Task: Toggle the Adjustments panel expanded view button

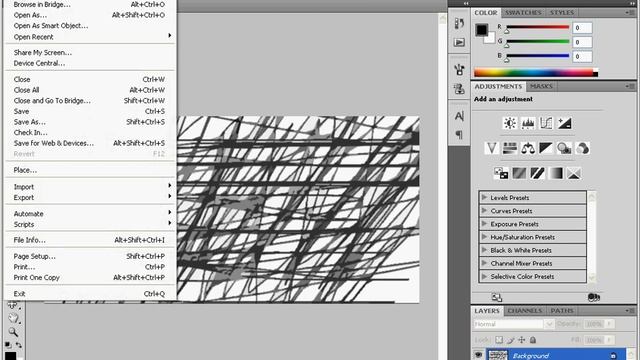Action: 497,297
